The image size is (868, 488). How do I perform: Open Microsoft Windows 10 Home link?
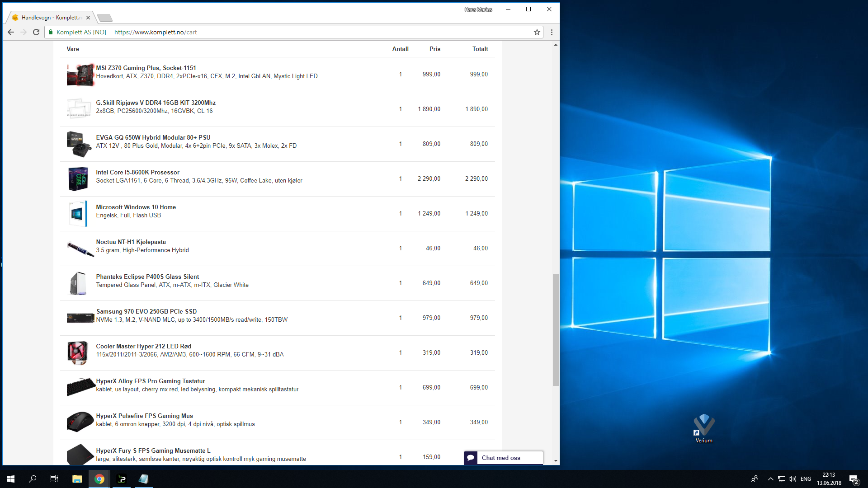pyautogui.click(x=136, y=207)
